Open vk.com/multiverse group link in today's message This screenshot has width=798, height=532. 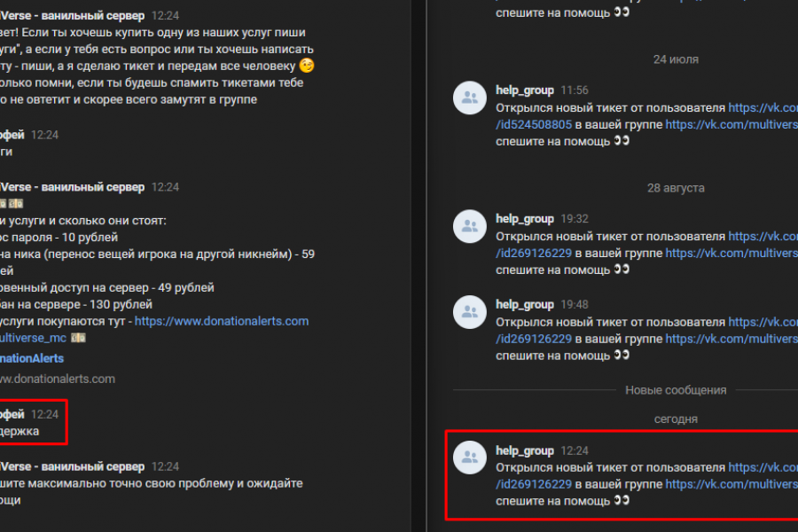tap(731, 484)
